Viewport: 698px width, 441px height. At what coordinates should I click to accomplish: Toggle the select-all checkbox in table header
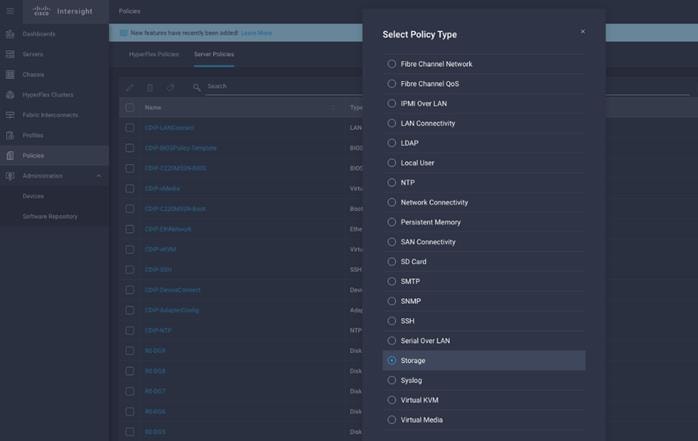tap(130, 107)
